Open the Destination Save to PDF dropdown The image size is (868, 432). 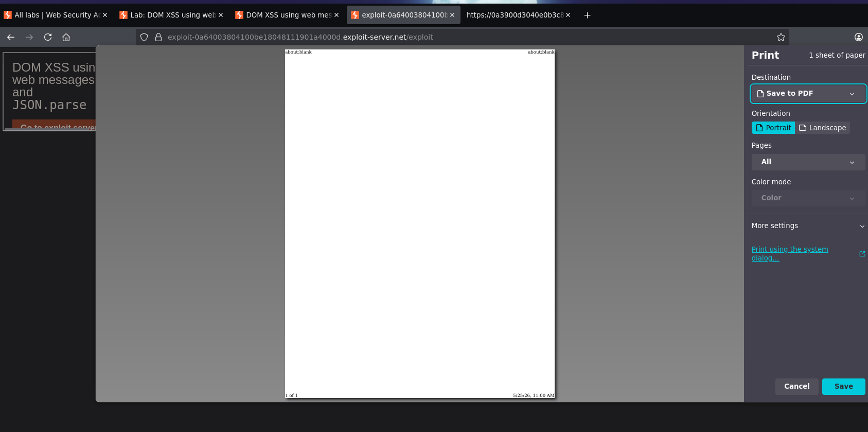(x=808, y=94)
